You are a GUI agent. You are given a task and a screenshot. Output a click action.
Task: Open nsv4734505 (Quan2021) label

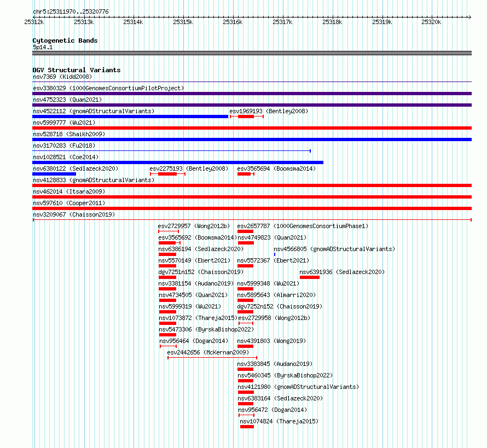[x=193, y=295]
